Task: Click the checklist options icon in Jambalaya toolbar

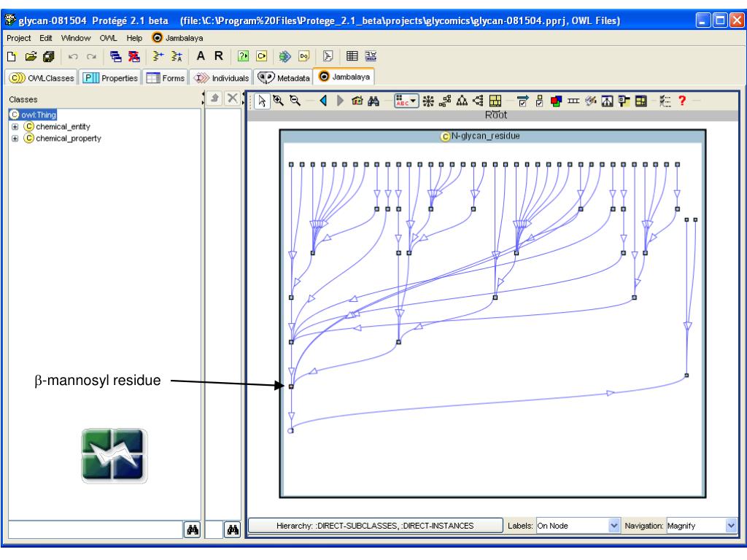Action: tap(665, 101)
